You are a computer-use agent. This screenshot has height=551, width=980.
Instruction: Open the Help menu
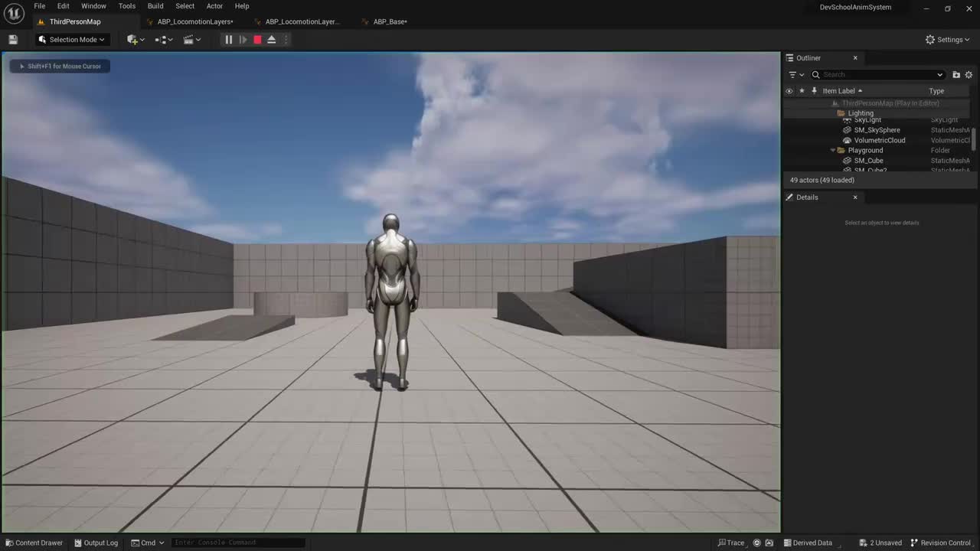pos(242,6)
